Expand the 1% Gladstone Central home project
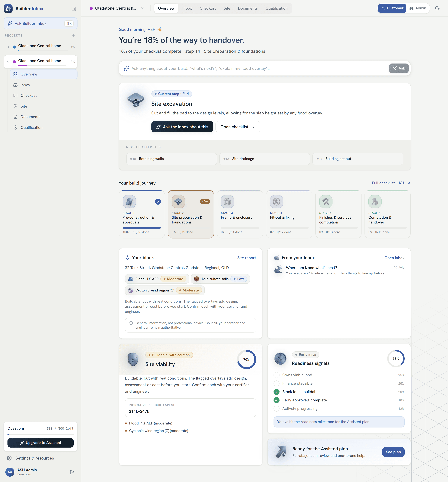This screenshot has width=448, height=482. pyautogui.click(x=8, y=47)
